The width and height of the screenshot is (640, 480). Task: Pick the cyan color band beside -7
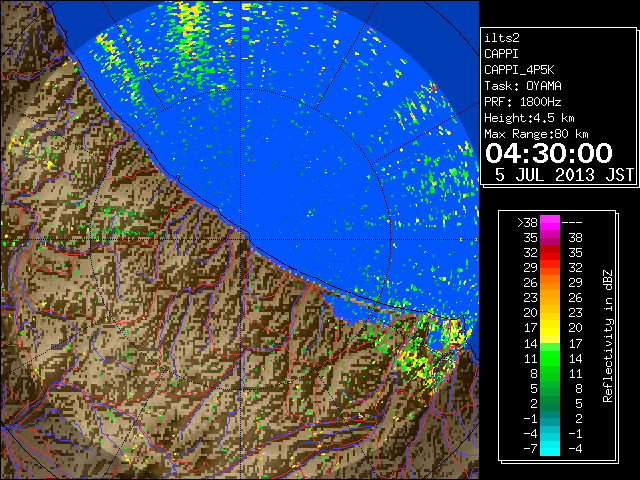click(x=550, y=449)
